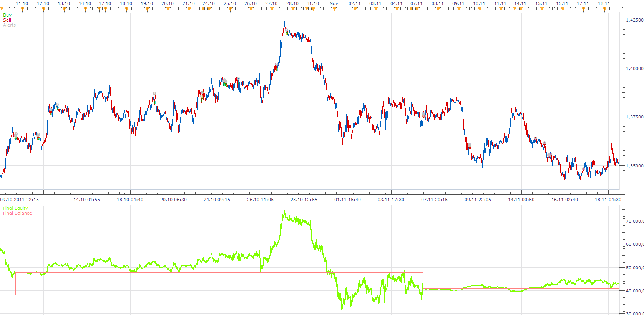This screenshot has height=315, width=644.
Task: Click the 18.10 date label on top axis
Action: point(126,3)
